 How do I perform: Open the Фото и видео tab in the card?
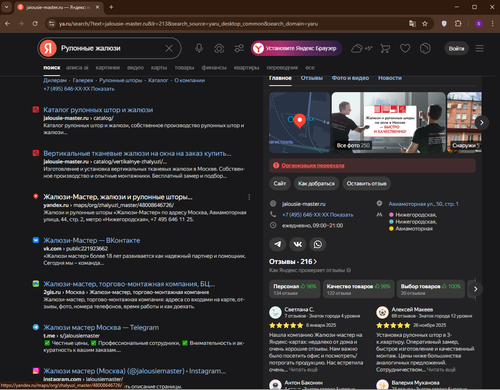pyautogui.click(x=350, y=78)
